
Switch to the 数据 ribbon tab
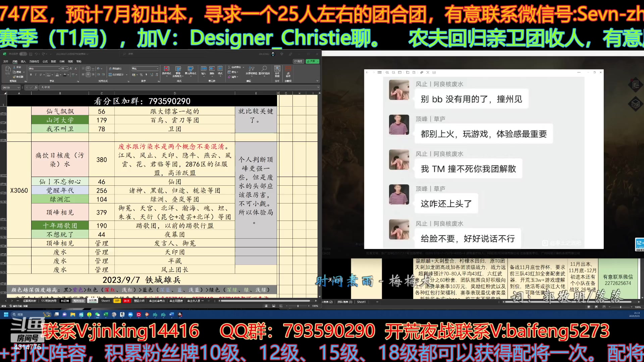click(x=53, y=61)
